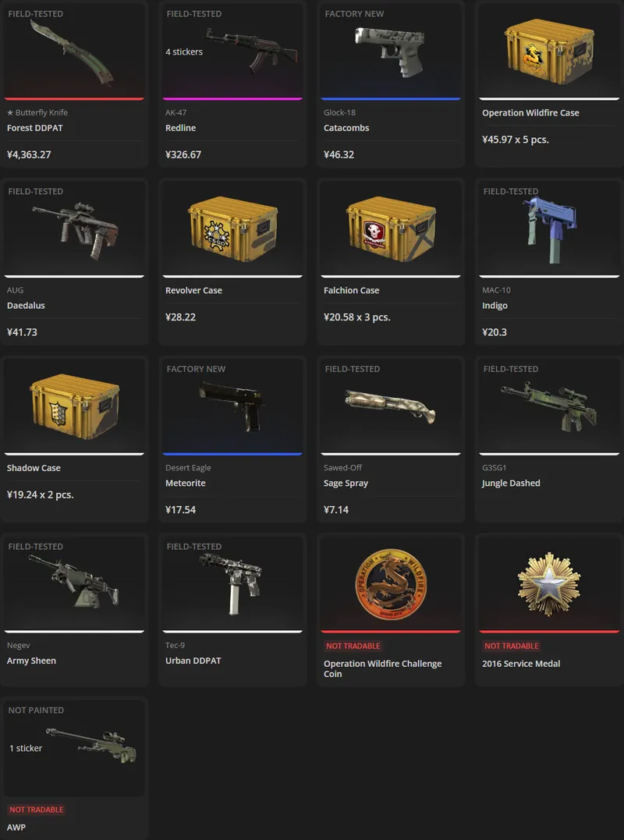The image size is (624, 840).
Task: Click the AUG Daedalus rifle image
Action: (76, 231)
